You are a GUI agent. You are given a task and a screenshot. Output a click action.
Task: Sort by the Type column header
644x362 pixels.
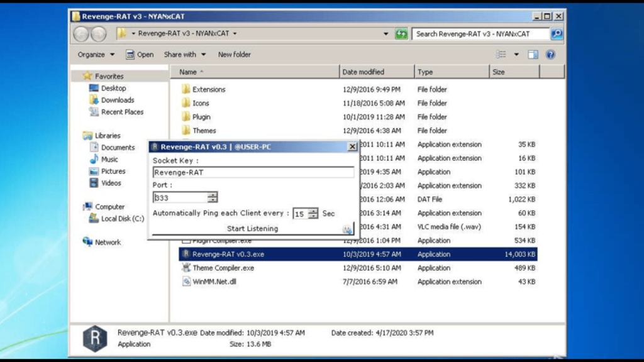(x=452, y=72)
